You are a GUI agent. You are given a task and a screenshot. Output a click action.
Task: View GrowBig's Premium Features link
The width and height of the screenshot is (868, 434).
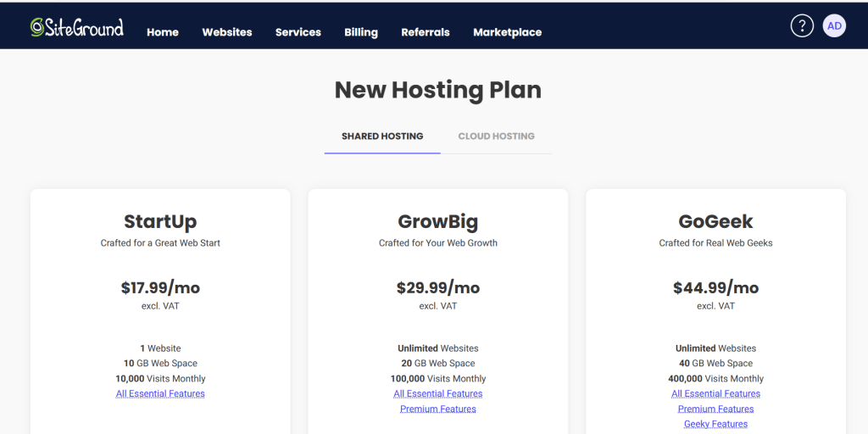pyautogui.click(x=438, y=409)
